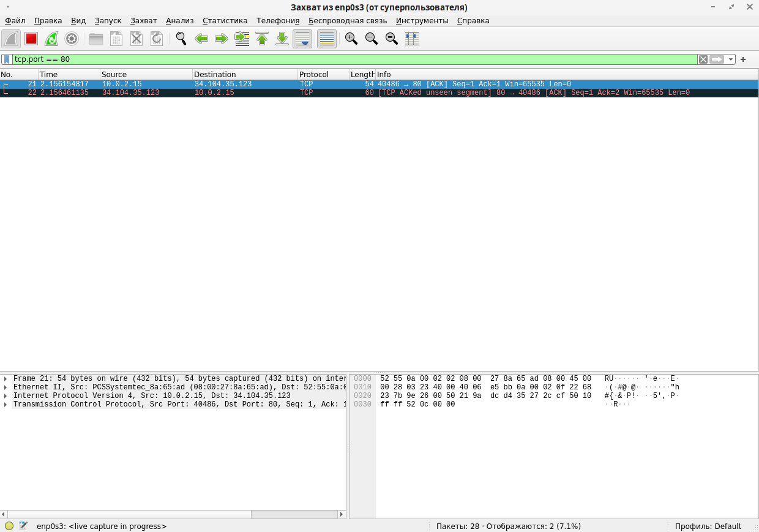Open the Анализ menu
This screenshot has width=759, height=532.
pos(179,21)
